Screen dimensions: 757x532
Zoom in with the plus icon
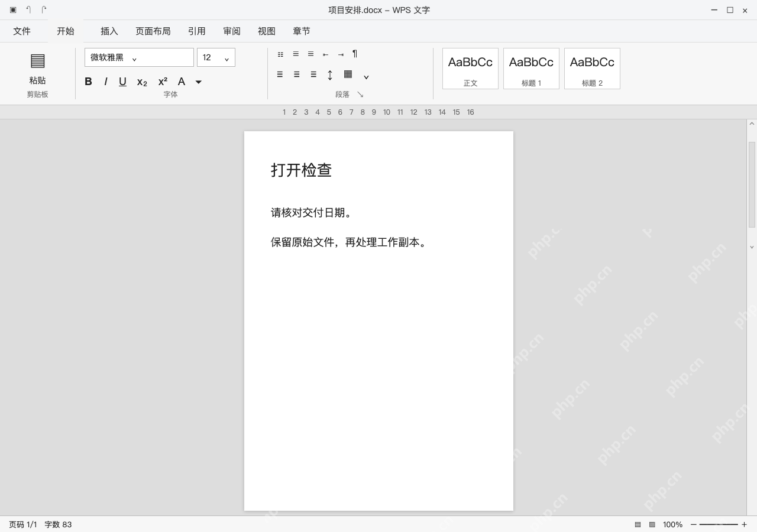click(x=744, y=524)
